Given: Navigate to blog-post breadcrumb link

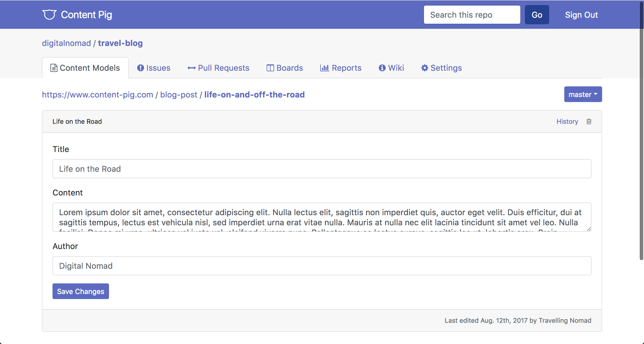Looking at the screenshot, I should [178, 94].
